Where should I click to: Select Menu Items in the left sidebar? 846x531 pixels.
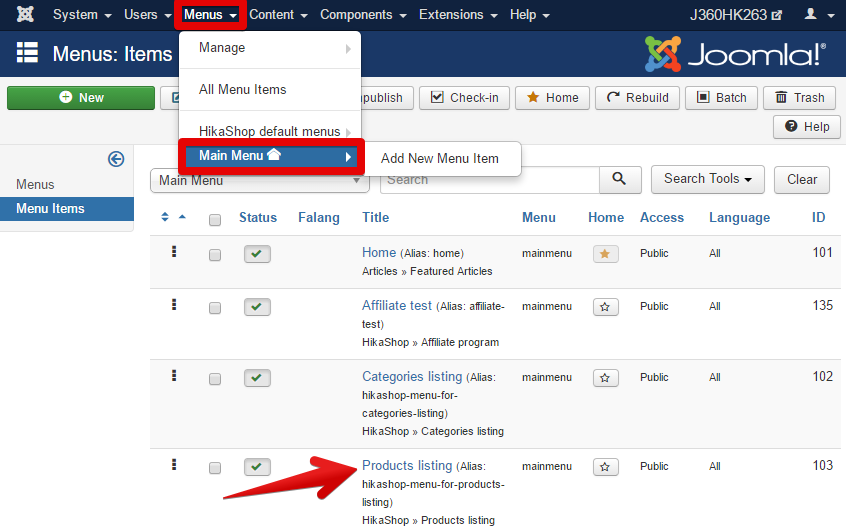click(67, 208)
